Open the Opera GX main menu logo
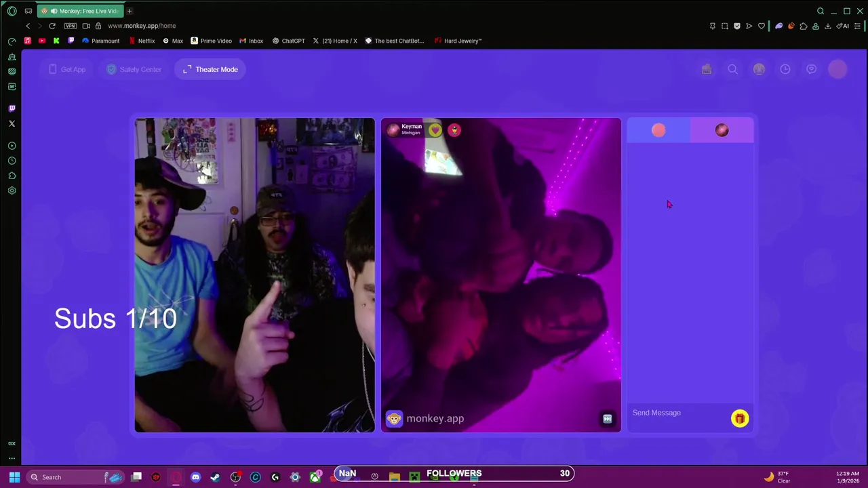The height and width of the screenshot is (488, 868). click(x=12, y=11)
